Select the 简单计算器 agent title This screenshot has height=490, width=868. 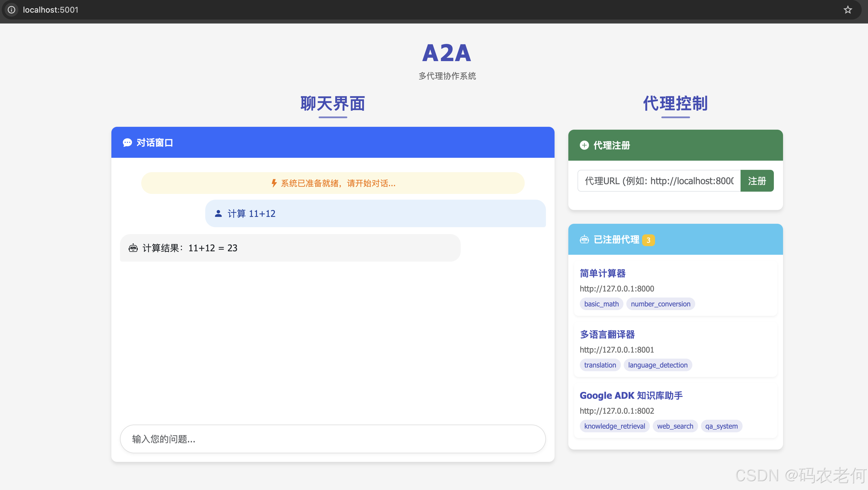click(602, 273)
